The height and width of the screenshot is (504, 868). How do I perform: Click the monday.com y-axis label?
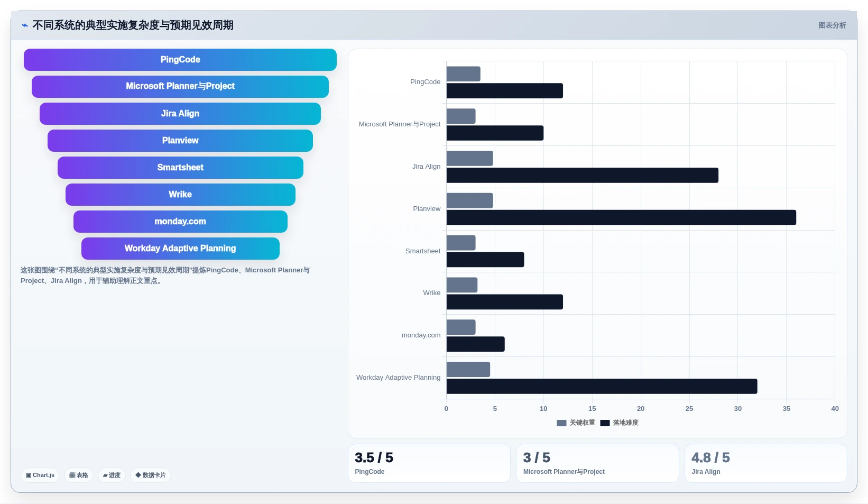(421, 335)
